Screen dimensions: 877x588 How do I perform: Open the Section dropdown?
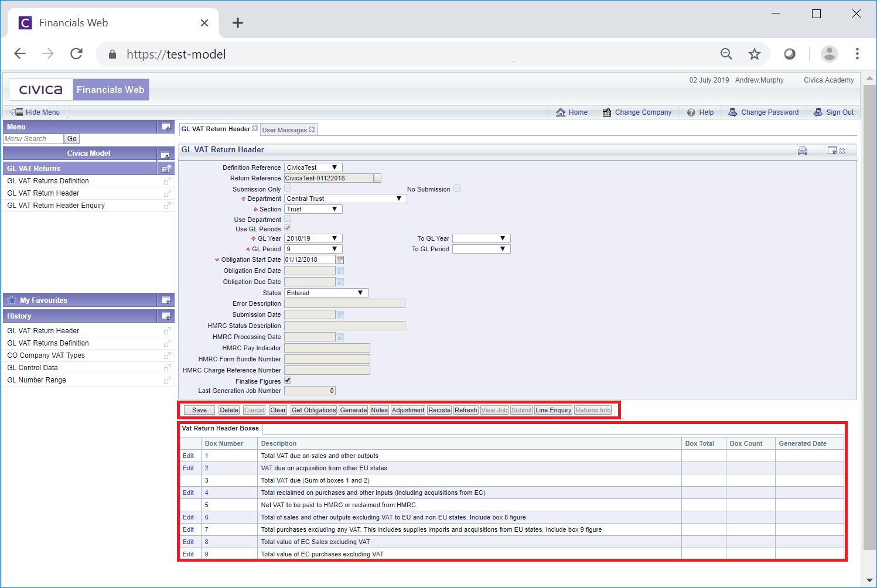click(x=313, y=209)
